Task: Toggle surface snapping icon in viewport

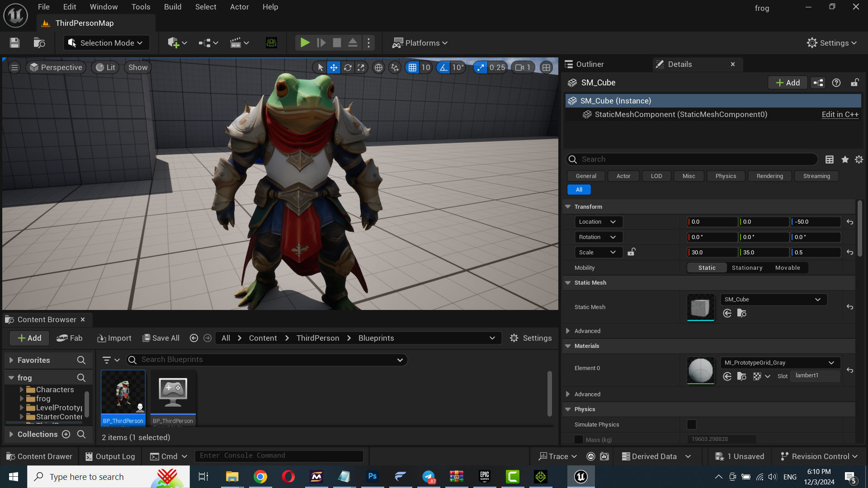Action: 395,67
